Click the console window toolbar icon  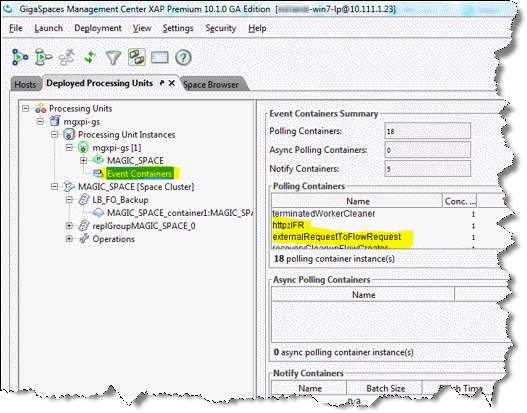pos(160,57)
